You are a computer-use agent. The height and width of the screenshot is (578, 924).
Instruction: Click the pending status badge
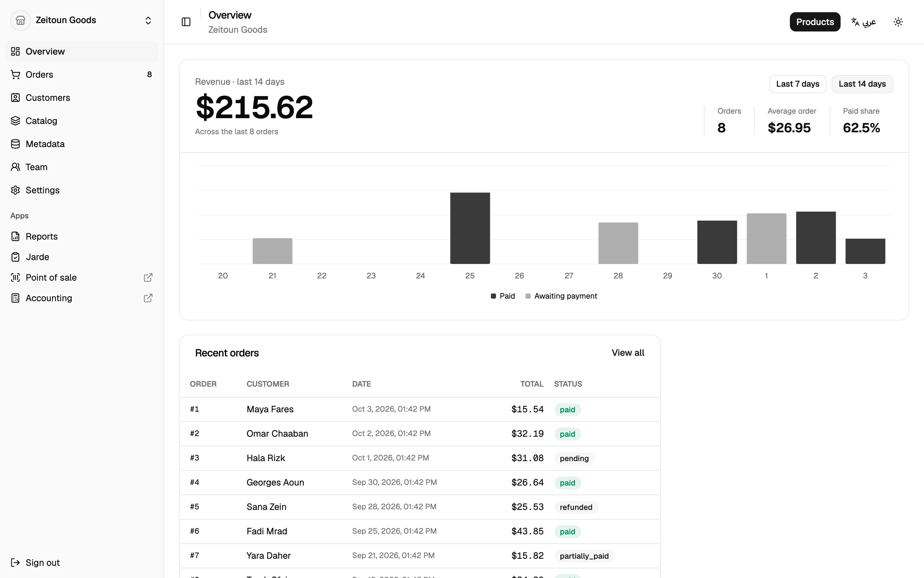point(574,458)
